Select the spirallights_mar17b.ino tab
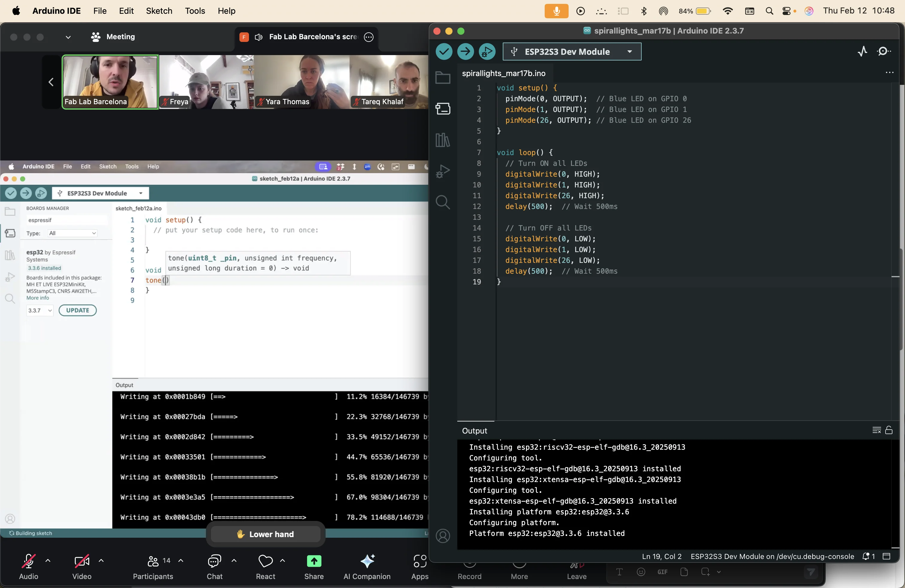The width and height of the screenshot is (905, 588). coord(503,73)
